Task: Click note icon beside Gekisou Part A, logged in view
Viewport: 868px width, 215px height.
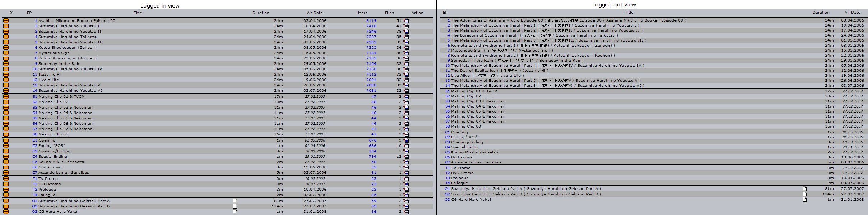Action: pyautogui.click(x=235, y=201)
